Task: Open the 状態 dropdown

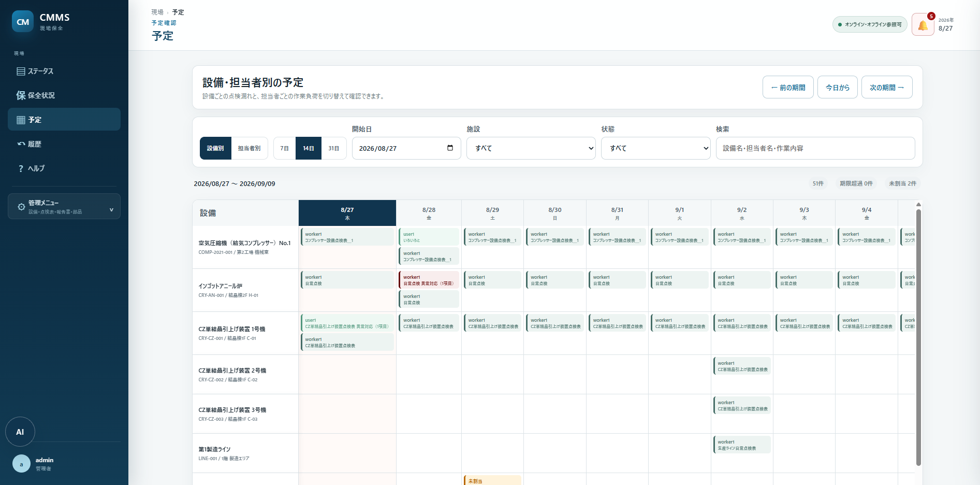Action: [x=655, y=148]
